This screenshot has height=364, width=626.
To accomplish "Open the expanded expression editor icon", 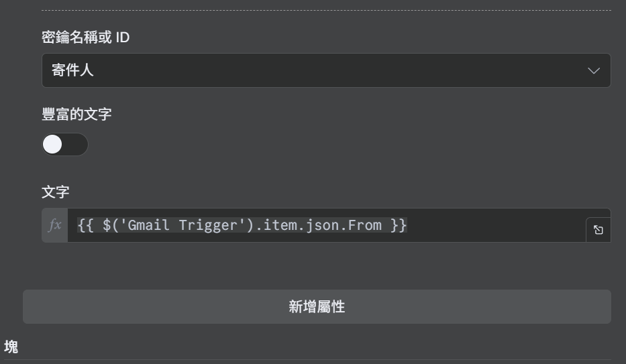I will click(598, 230).
